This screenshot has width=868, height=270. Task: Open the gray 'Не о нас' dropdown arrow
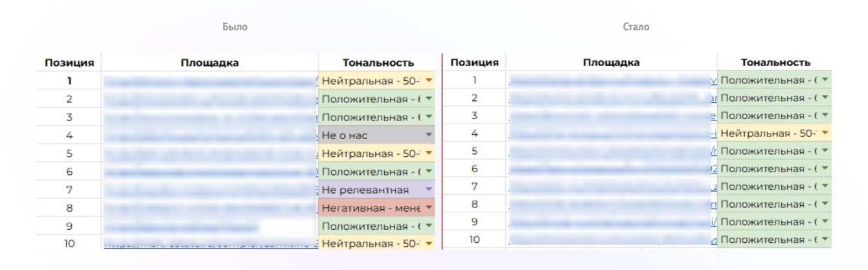[x=428, y=135]
